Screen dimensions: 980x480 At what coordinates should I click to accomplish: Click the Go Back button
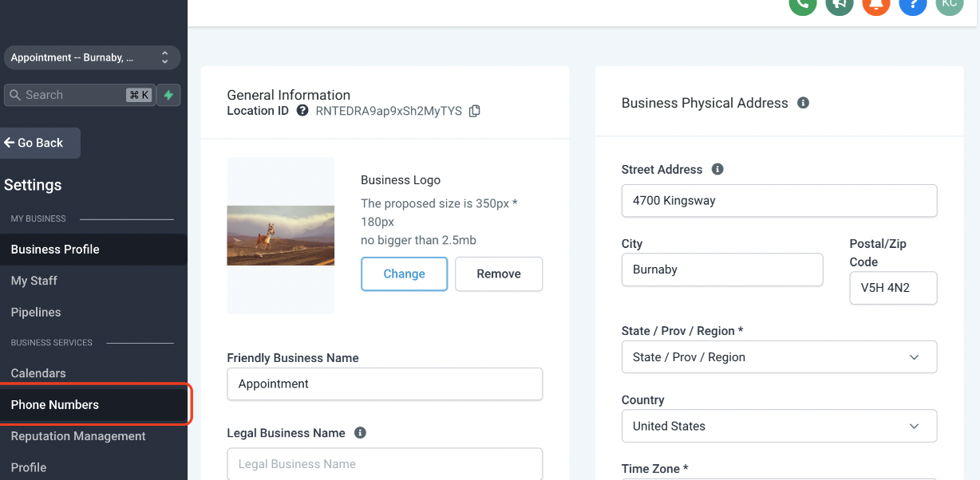coord(40,143)
